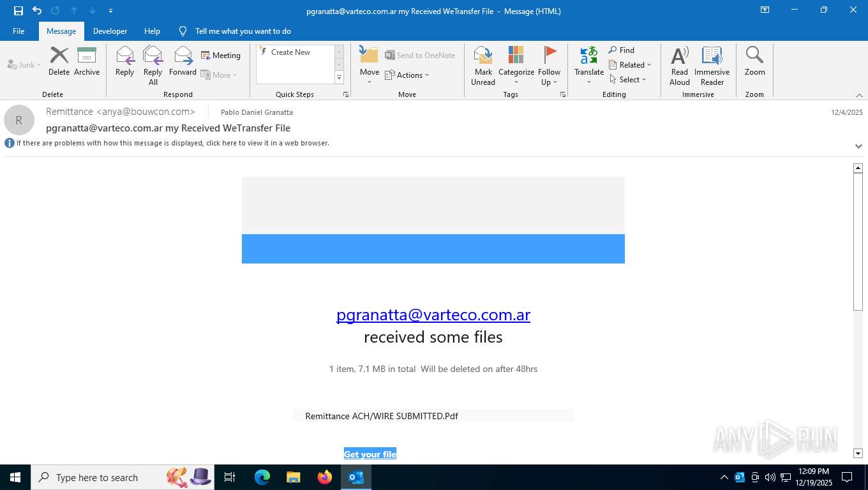Show hidden system tray icons
868x490 pixels.
[724, 477]
